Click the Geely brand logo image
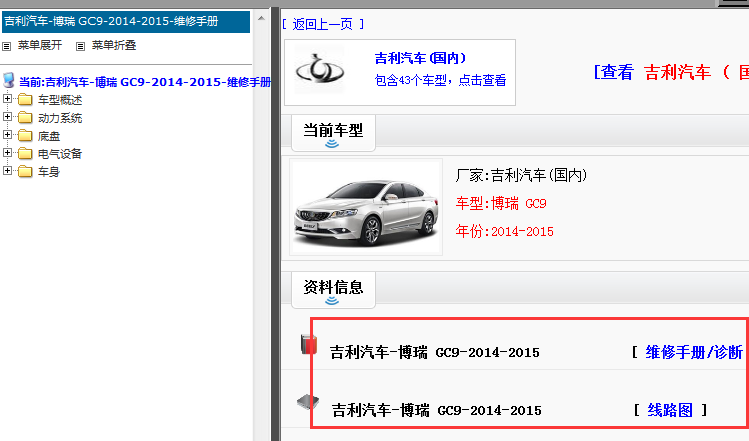 [x=319, y=70]
